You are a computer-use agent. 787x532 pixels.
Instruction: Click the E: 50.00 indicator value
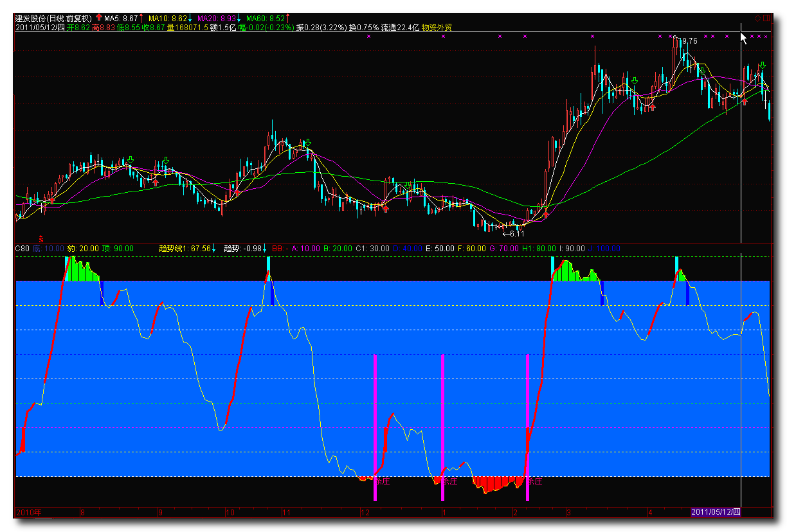[x=440, y=248]
